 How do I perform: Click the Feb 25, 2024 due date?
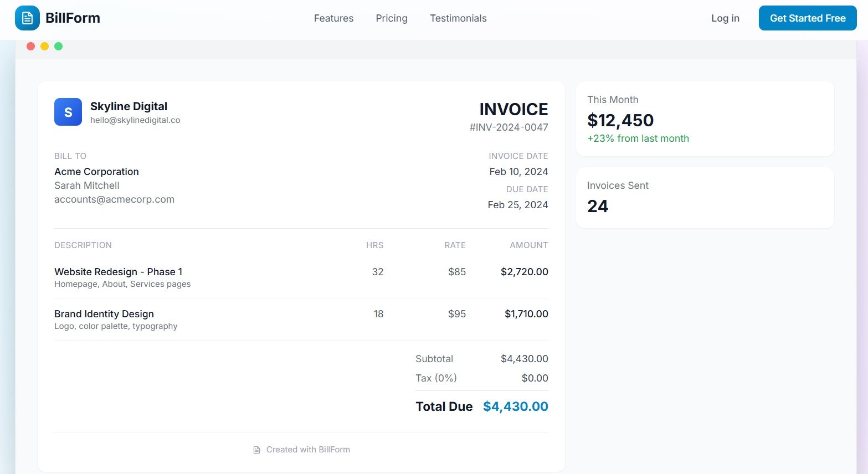click(517, 205)
